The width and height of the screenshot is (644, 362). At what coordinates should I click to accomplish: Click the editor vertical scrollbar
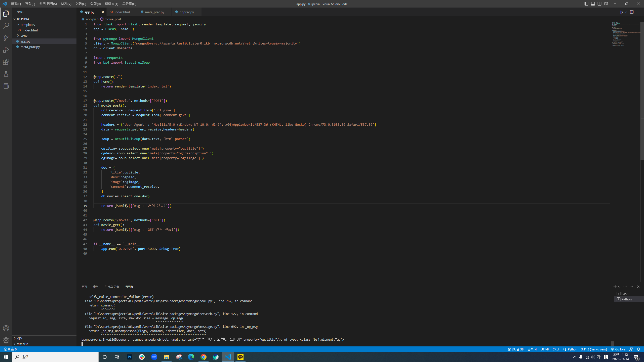click(642, 91)
